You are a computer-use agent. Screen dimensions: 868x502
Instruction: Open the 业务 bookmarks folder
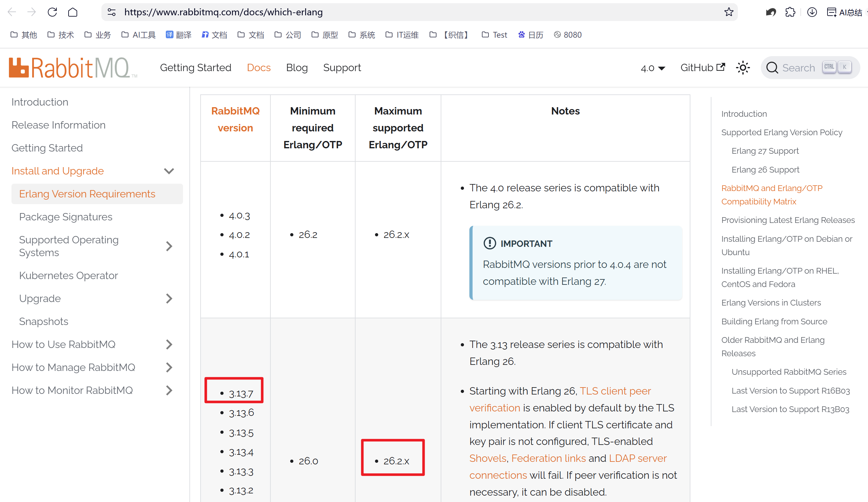pyautogui.click(x=98, y=35)
